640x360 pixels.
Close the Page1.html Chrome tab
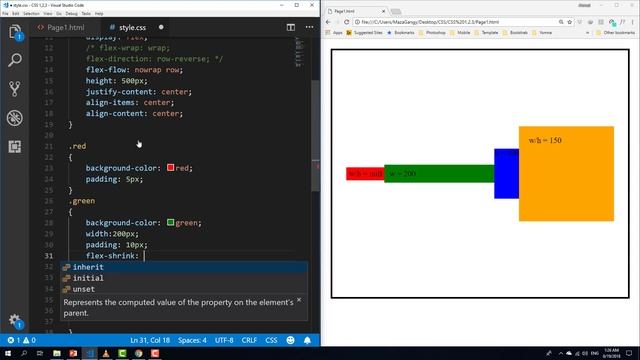click(x=383, y=11)
